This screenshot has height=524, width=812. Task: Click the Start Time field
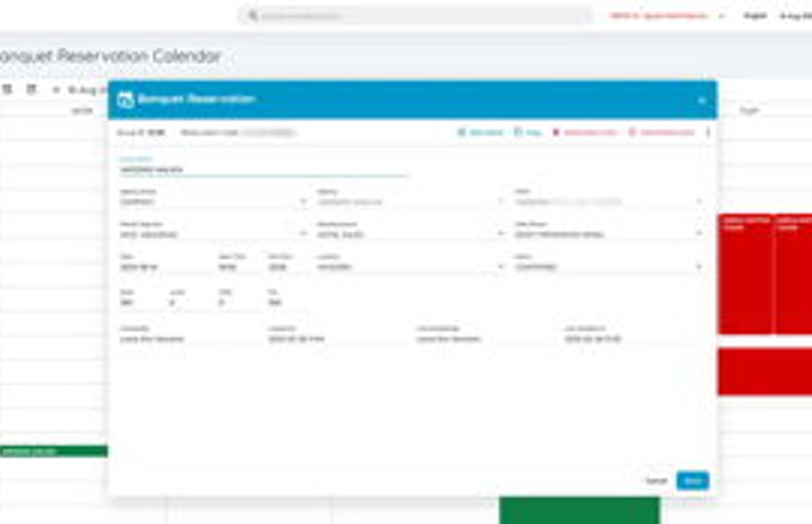pos(239,267)
